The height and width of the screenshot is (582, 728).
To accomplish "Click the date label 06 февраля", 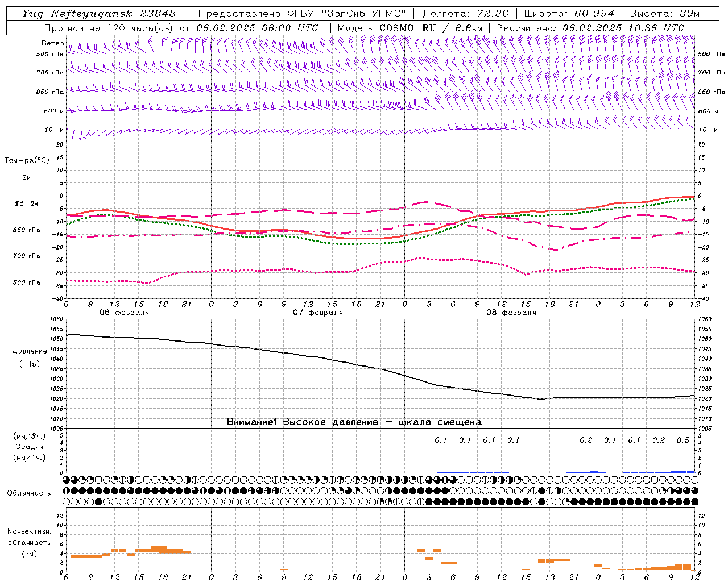I will [x=125, y=312].
